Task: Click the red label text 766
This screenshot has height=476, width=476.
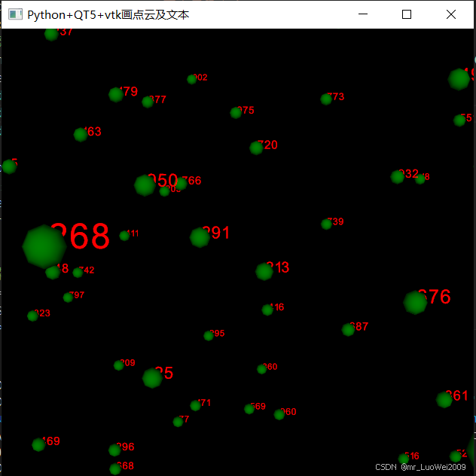Action: tap(191, 181)
